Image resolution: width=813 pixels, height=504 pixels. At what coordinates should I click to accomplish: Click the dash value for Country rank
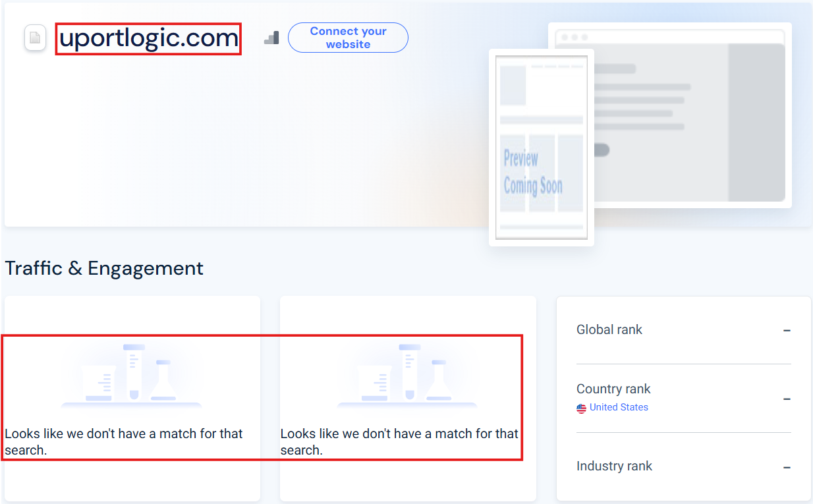click(787, 399)
